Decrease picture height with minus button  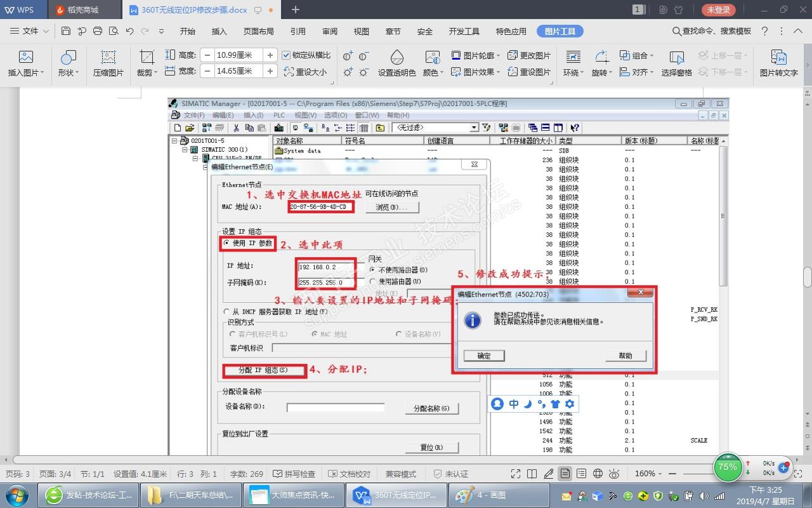tap(207, 55)
